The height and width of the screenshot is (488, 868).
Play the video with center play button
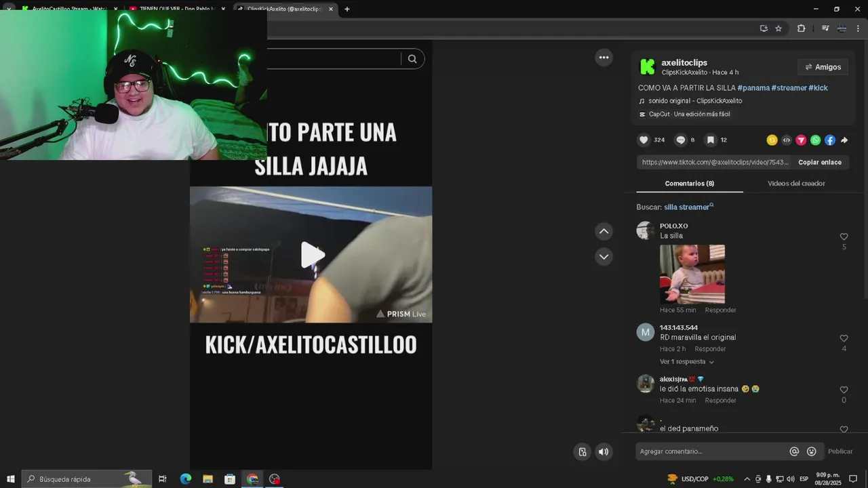312,255
